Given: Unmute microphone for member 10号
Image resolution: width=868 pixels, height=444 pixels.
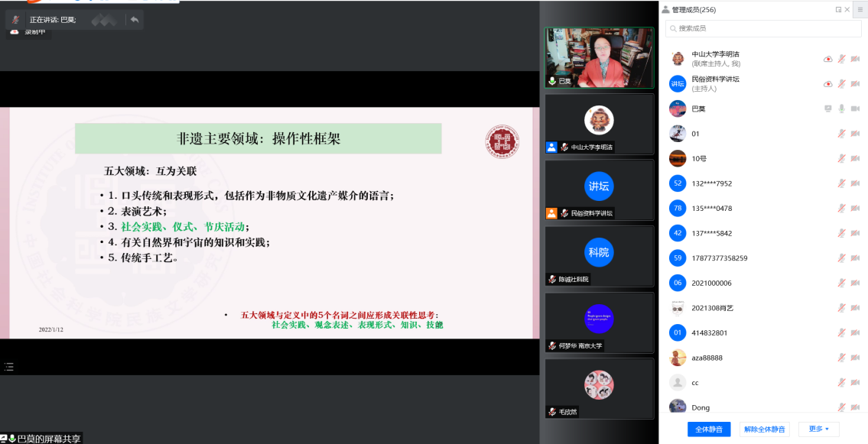Looking at the screenshot, I should (841, 158).
